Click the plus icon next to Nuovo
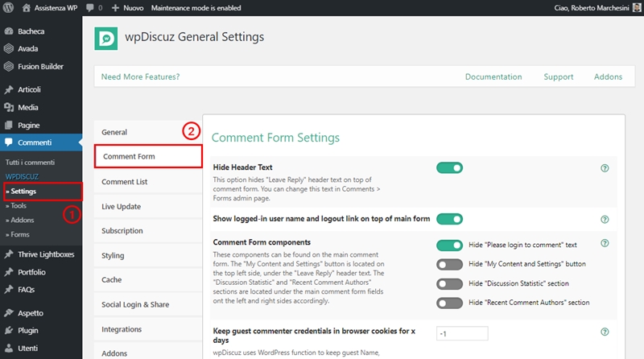The image size is (644, 359). 115,8
